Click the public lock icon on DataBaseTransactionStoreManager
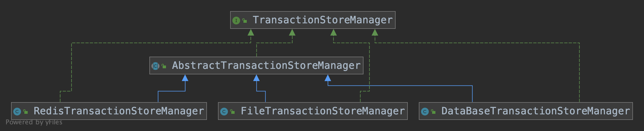 (433, 112)
